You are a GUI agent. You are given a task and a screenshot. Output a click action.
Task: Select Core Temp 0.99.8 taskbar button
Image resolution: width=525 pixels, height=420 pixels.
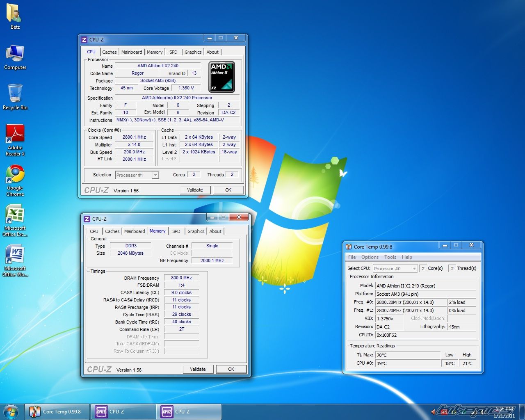point(57,412)
